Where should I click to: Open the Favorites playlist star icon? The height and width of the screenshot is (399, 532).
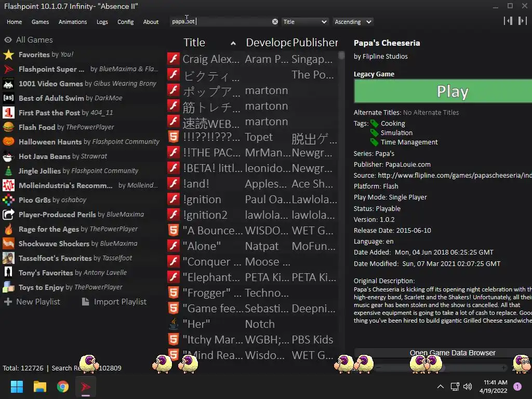point(8,55)
